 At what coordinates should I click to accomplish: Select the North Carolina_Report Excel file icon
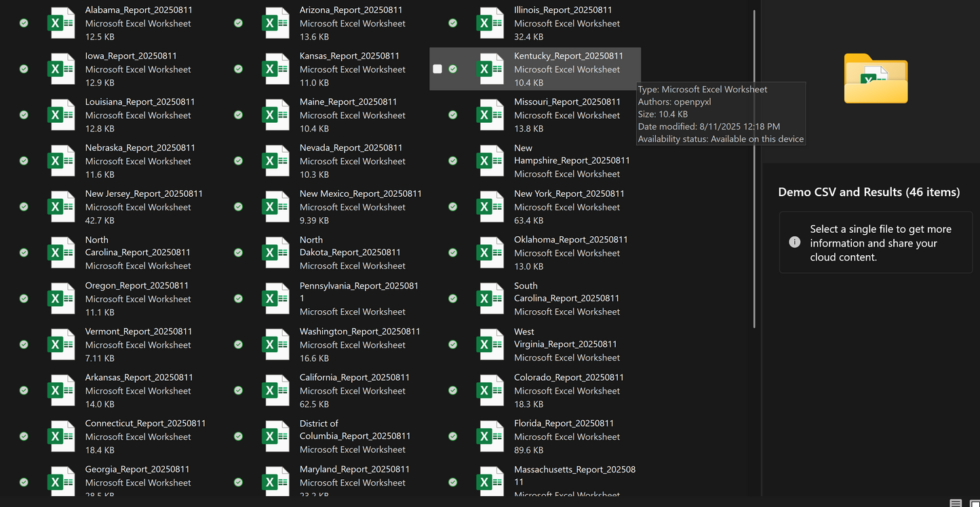61,252
